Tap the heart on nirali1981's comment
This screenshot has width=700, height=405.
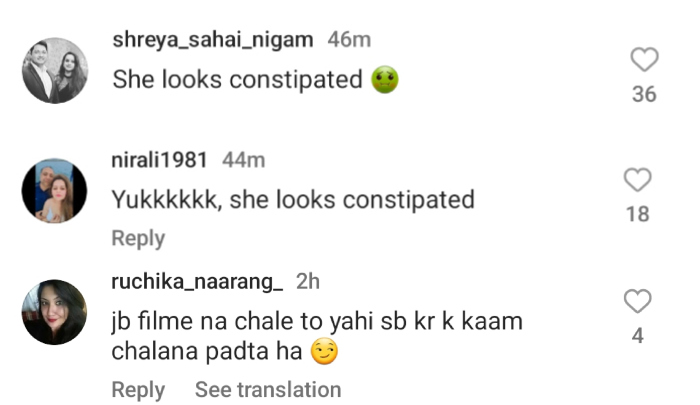[637, 180]
